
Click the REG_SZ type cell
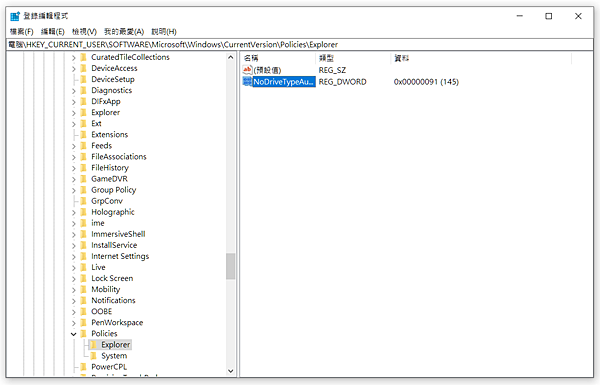(332, 70)
